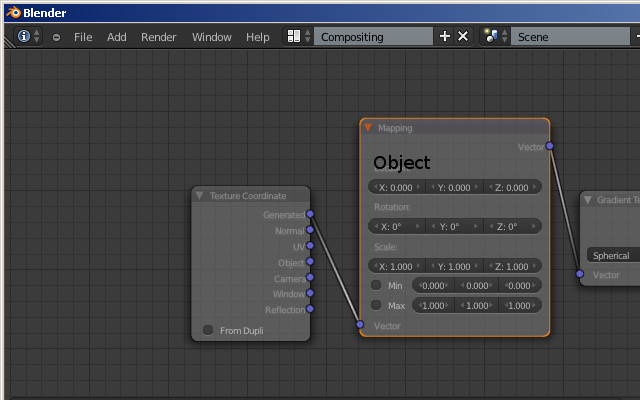This screenshot has height=400, width=640.
Task: Click the UV output socket
Action: point(310,245)
